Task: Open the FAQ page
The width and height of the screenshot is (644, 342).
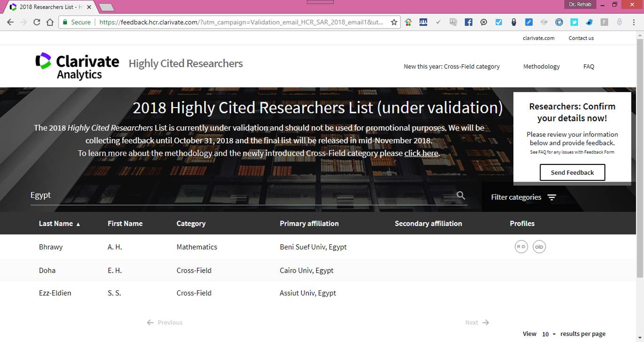Action: (x=589, y=66)
